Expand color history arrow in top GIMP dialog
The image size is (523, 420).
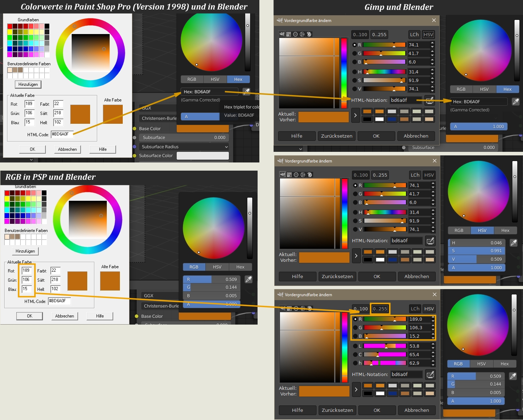coord(355,115)
